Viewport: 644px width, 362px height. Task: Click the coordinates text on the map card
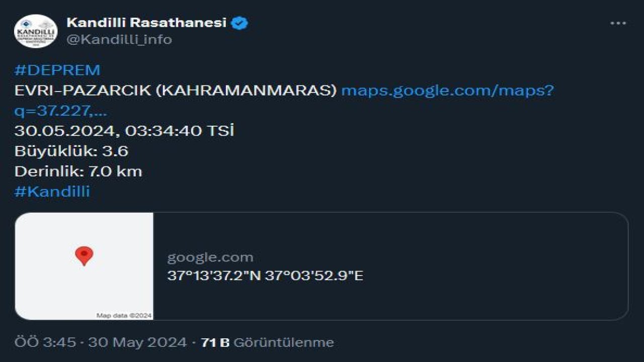tap(265, 276)
